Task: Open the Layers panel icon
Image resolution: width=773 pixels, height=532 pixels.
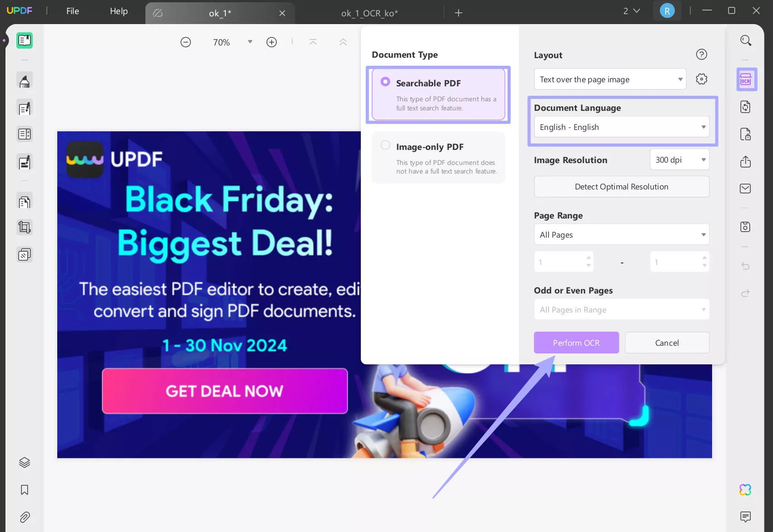Action: point(25,462)
